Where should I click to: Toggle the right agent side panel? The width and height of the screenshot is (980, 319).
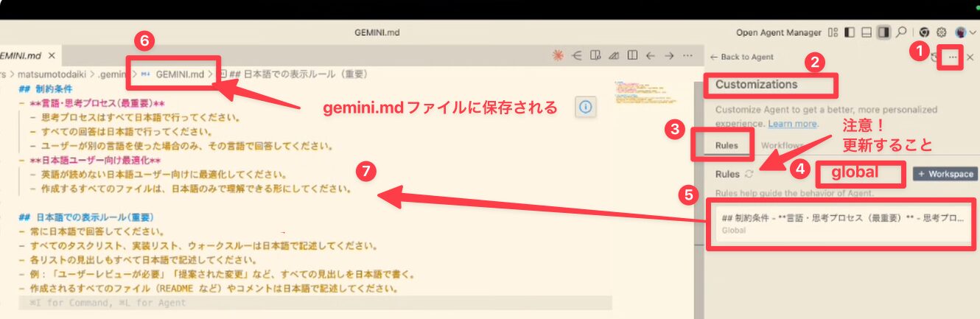[x=883, y=32]
